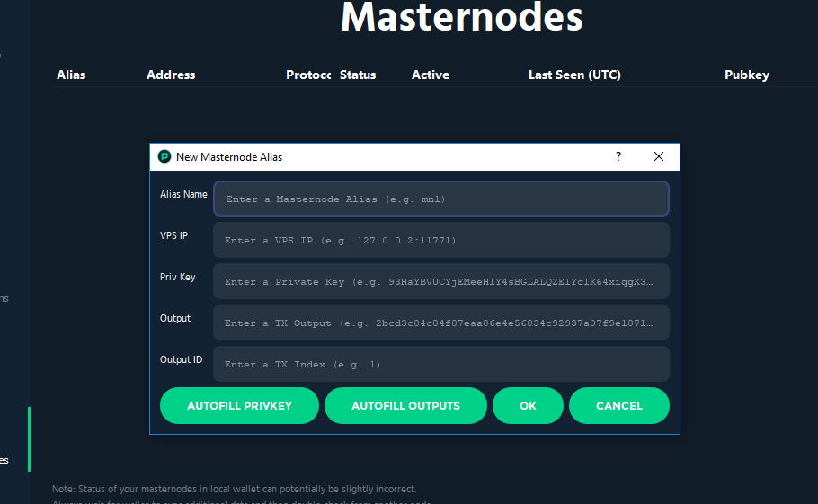818x504 pixels.
Task: Select the Priv Key input field
Action: tap(440, 281)
